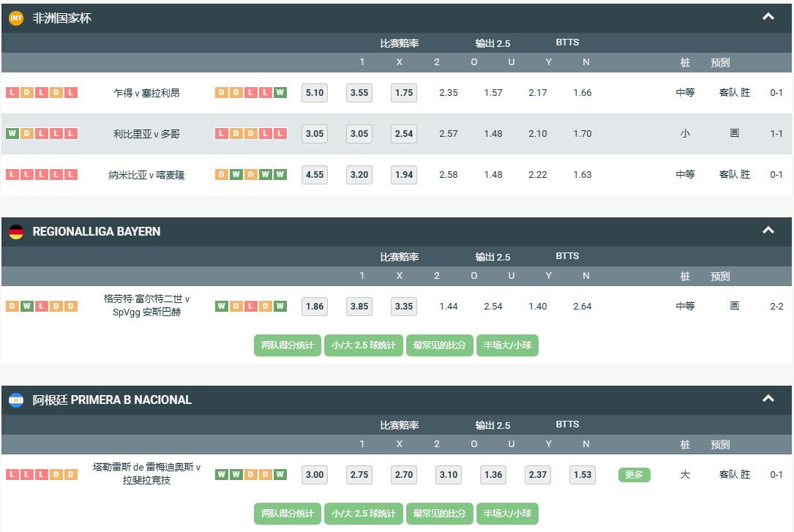Screen dimensions: 794x532
Task: Open 半场大/小球 under the Argentina match
Action: coord(507,514)
